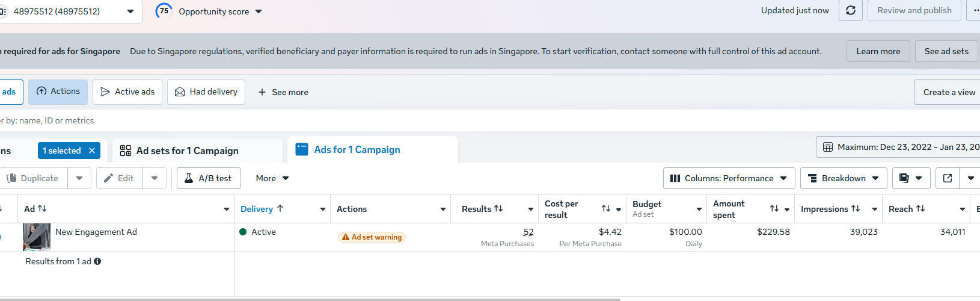This screenshot has height=301, width=980.
Task: Select the Ads for 1 Campaign tab
Action: (x=357, y=150)
